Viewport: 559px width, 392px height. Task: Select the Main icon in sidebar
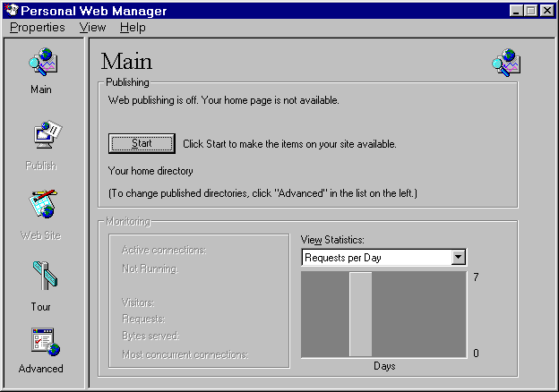point(43,62)
